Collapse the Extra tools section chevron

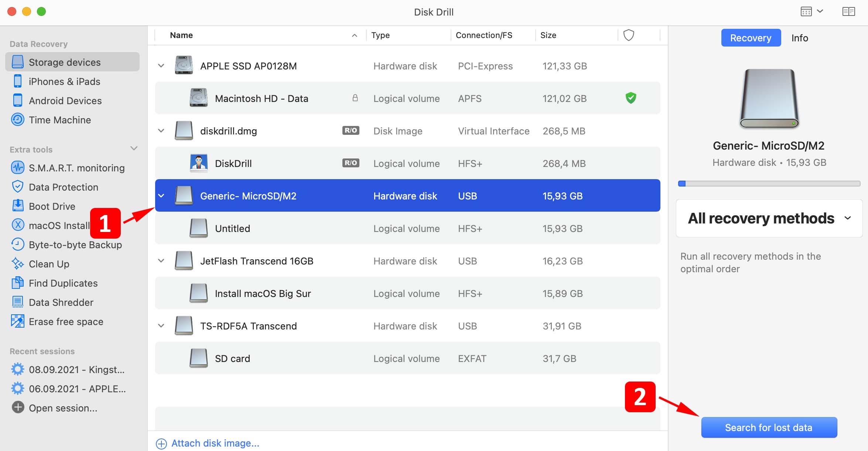click(134, 148)
